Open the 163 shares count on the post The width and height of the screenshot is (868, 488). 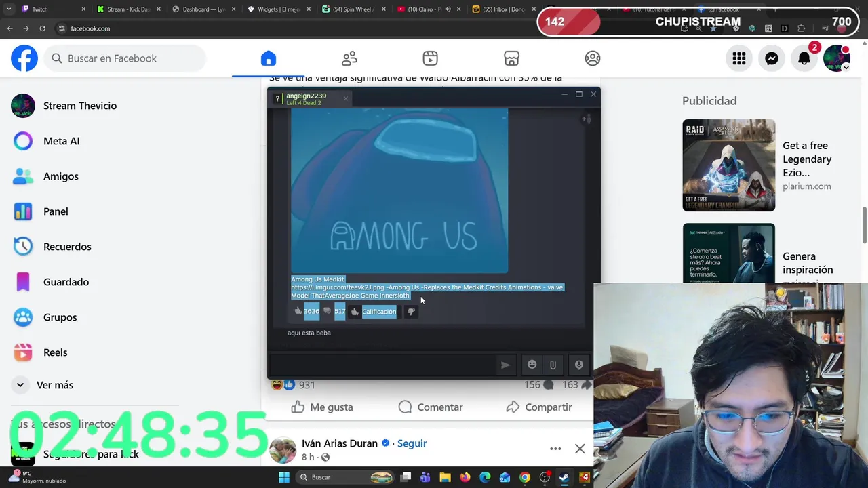pyautogui.click(x=576, y=385)
